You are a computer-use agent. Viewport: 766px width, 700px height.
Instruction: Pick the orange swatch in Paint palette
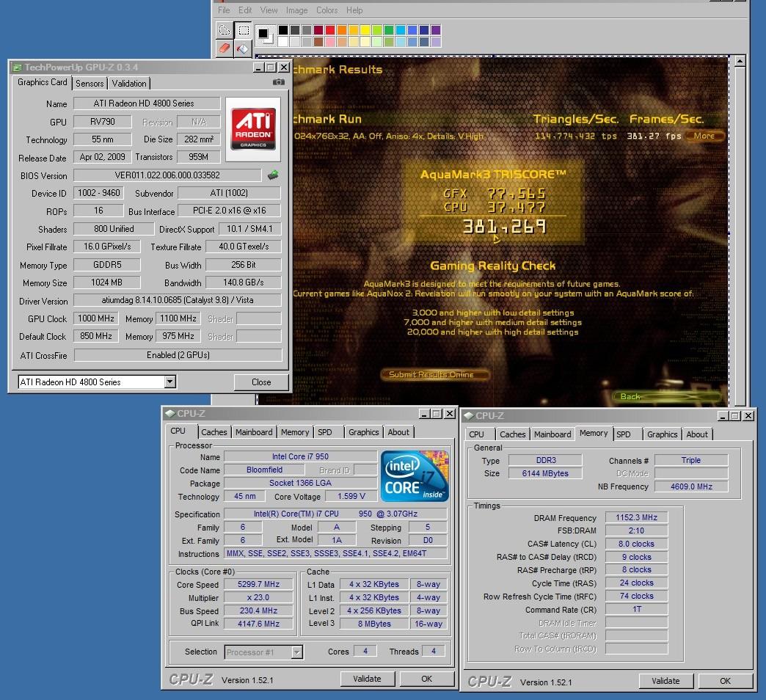pyautogui.click(x=342, y=30)
